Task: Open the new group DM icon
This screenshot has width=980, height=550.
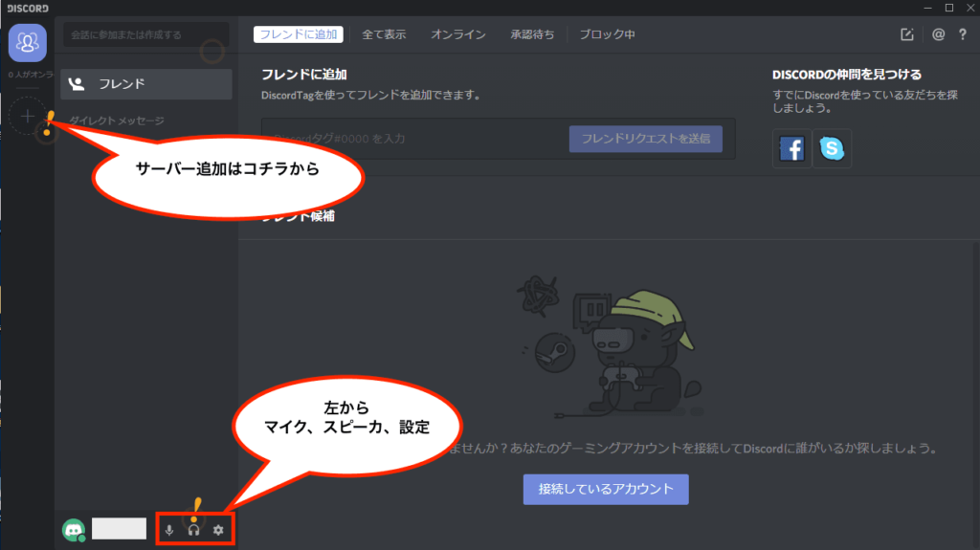Action: point(907,34)
